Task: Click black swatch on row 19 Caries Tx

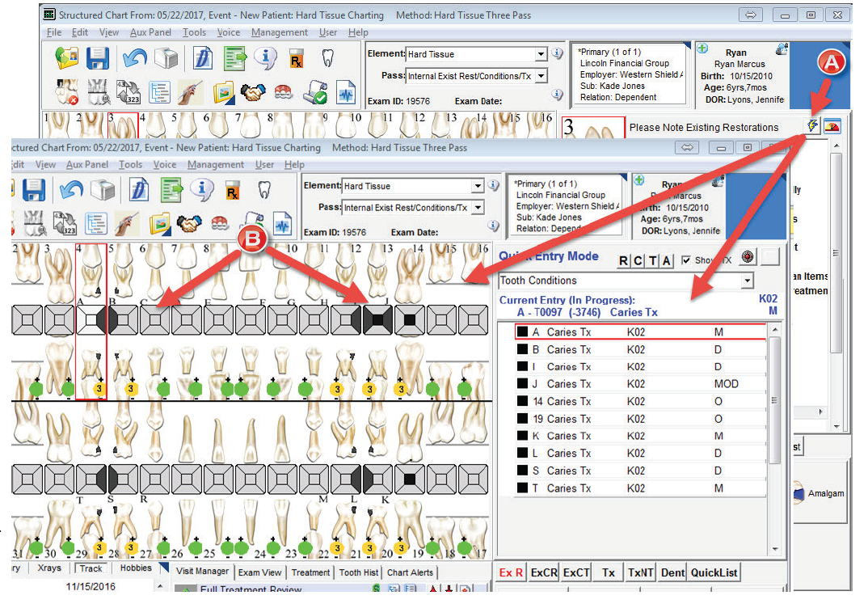Action: (522, 419)
